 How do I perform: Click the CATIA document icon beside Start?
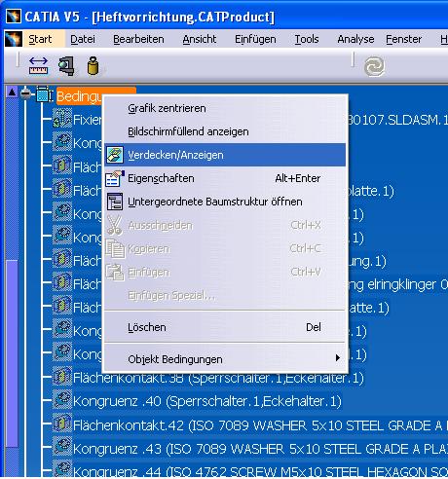pos(14,39)
